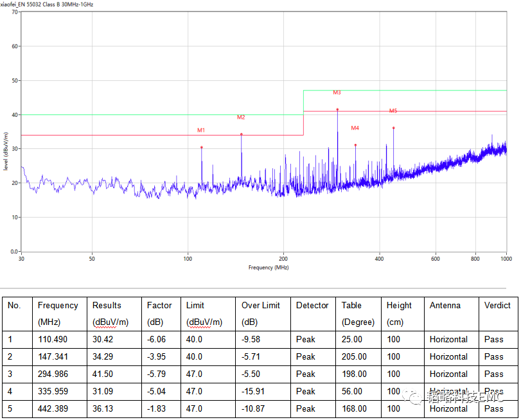Select the Antenna column header
The height and width of the screenshot is (420, 521).
point(445,306)
